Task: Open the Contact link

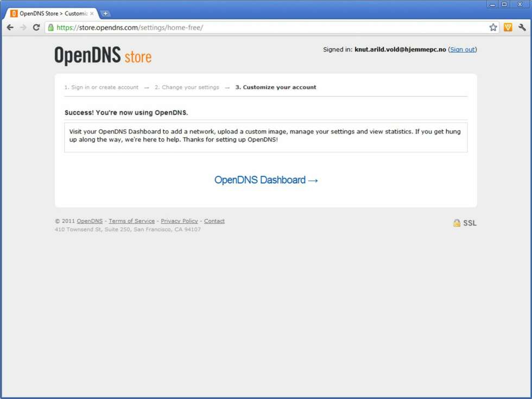Action: pos(214,221)
